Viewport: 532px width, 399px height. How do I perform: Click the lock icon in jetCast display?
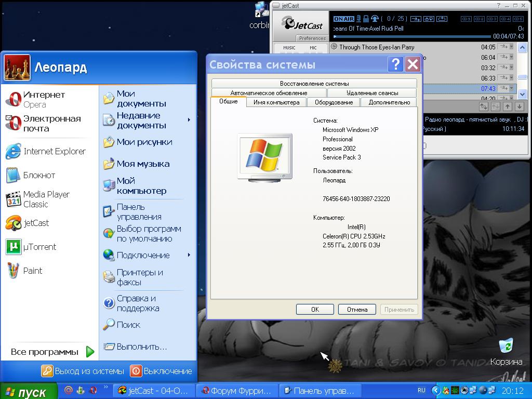point(366,19)
